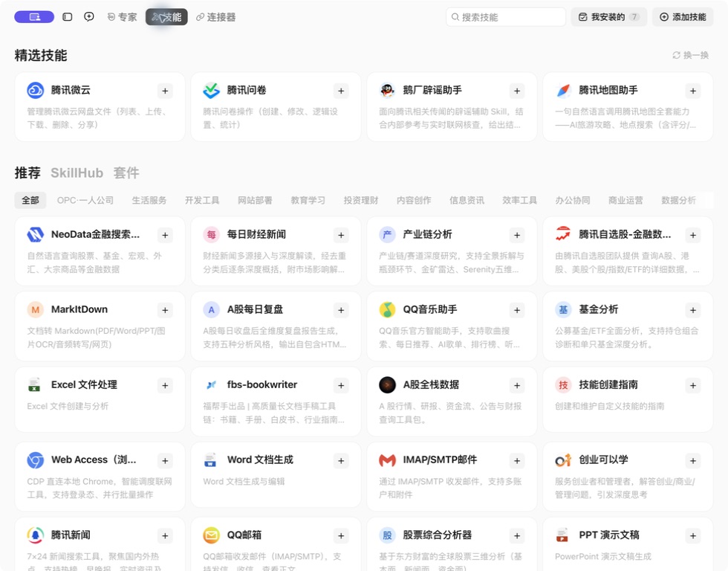Image resolution: width=728 pixels, height=571 pixels.
Task: Open the 腾讯地图助手 icon
Action: pyautogui.click(x=563, y=90)
